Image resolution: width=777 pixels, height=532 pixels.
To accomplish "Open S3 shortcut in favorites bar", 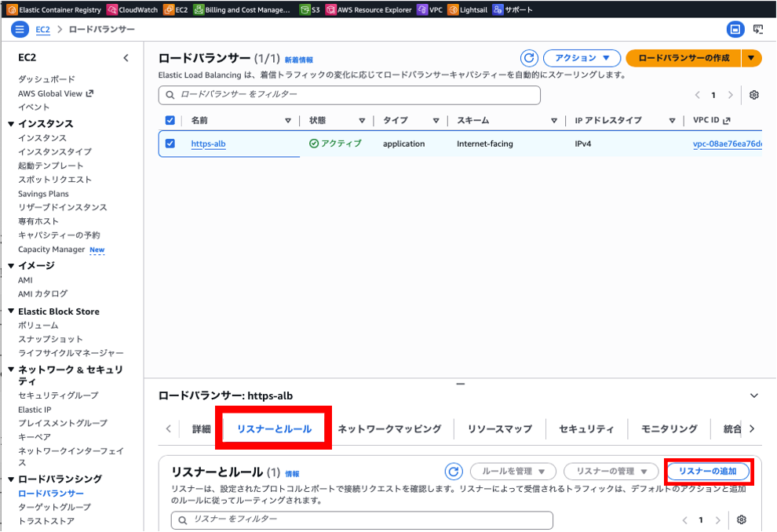I will click(x=310, y=9).
